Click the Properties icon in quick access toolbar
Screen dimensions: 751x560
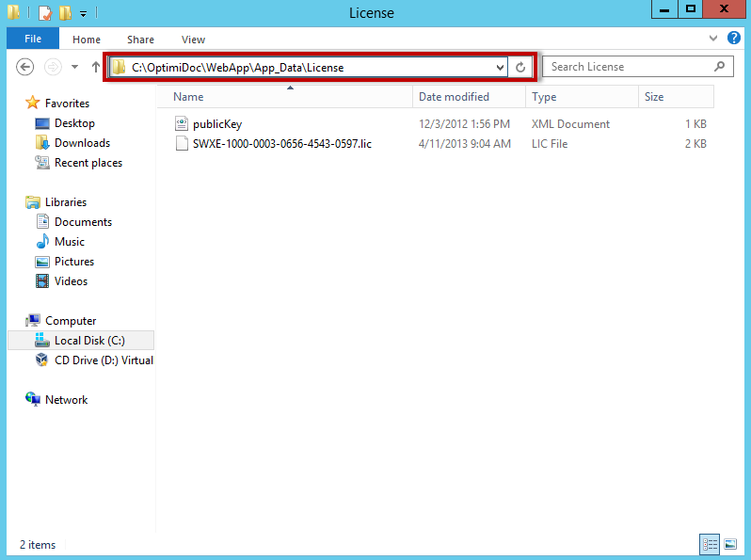[44, 13]
